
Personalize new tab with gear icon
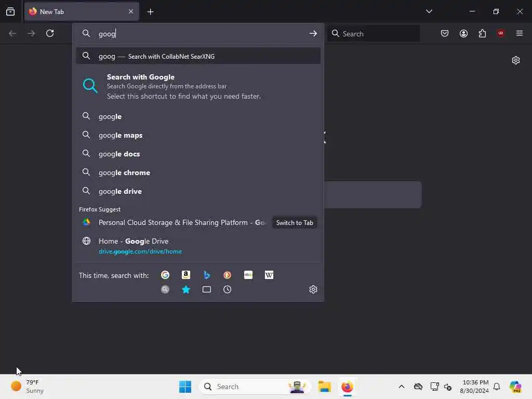click(516, 60)
